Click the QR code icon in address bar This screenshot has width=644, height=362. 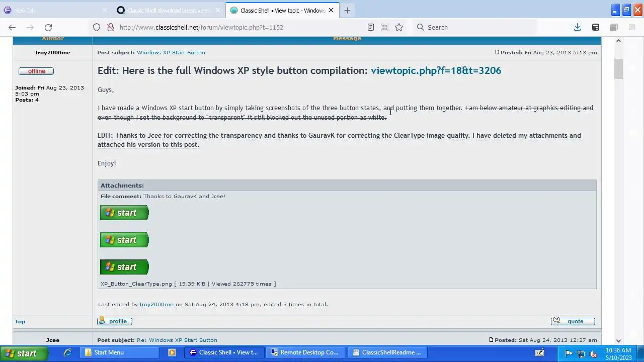tap(385, 27)
